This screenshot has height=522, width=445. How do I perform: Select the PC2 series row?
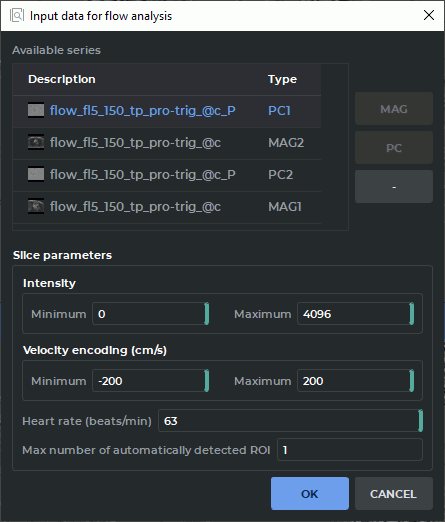(x=167, y=175)
